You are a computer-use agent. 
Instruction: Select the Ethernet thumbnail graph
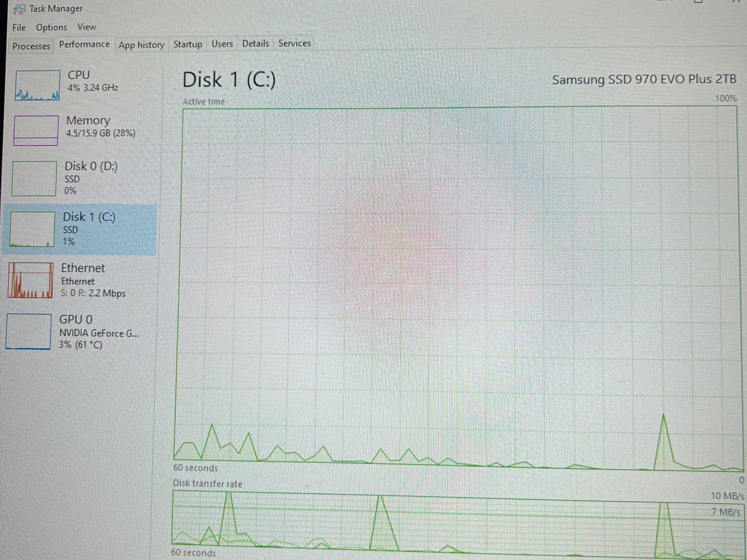click(31, 280)
